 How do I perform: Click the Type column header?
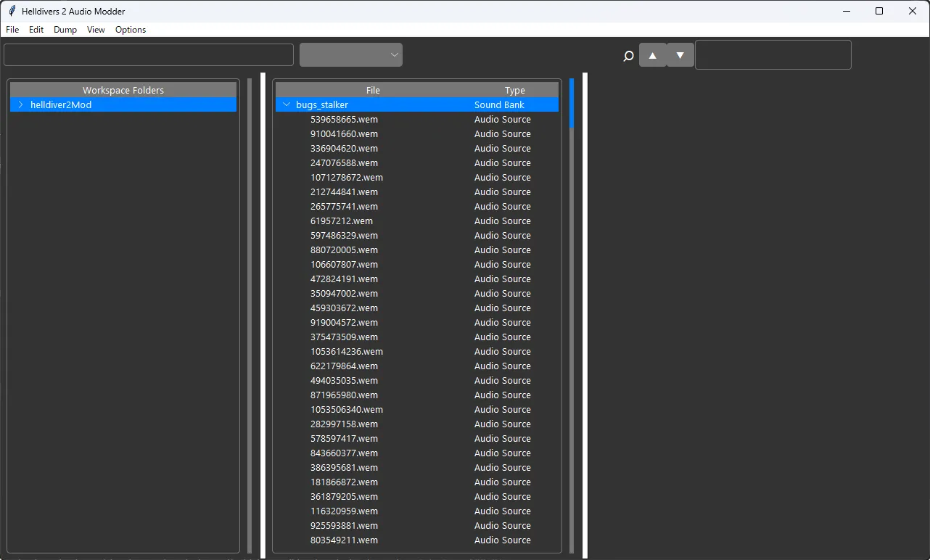pos(515,90)
